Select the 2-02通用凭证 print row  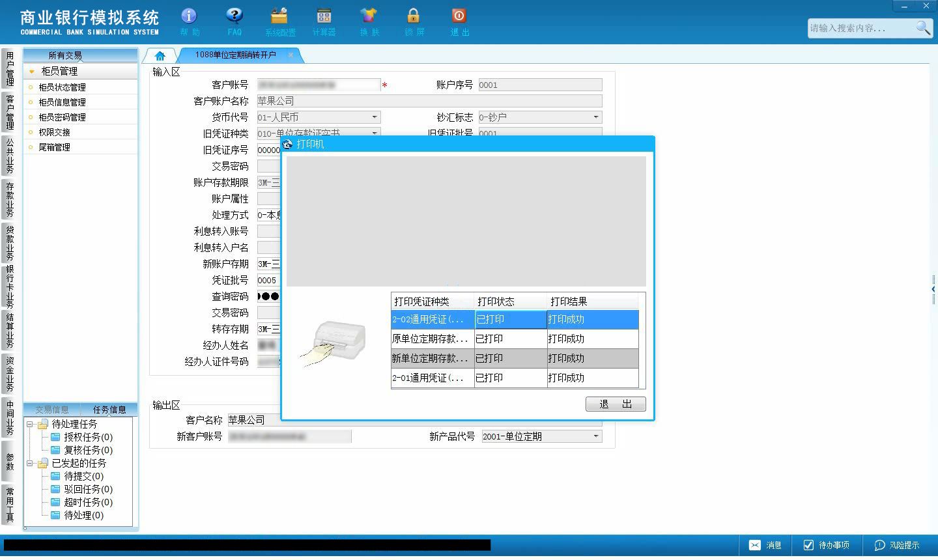pyautogui.click(x=515, y=319)
